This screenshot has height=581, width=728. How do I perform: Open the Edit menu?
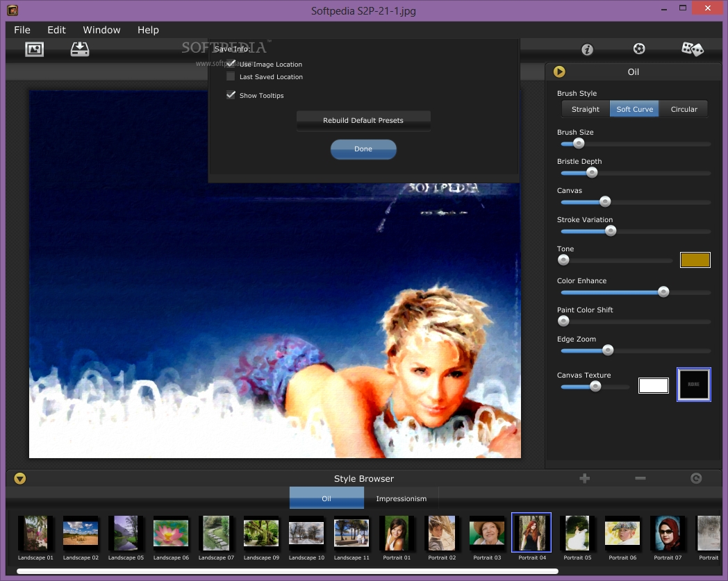tap(57, 30)
